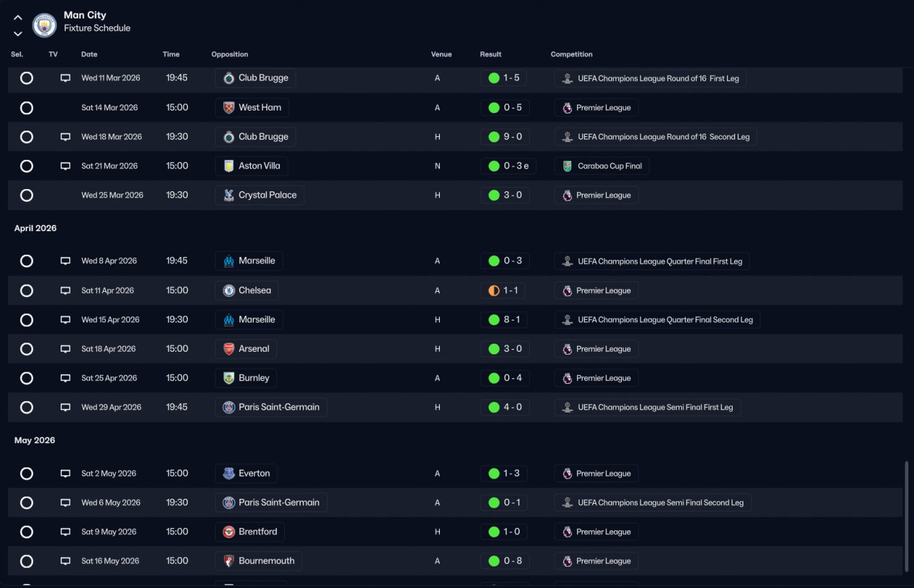This screenshot has height=588, width=914.
Task: Click the Carabao Cup competition icon
Action: (x=567, y=166)
